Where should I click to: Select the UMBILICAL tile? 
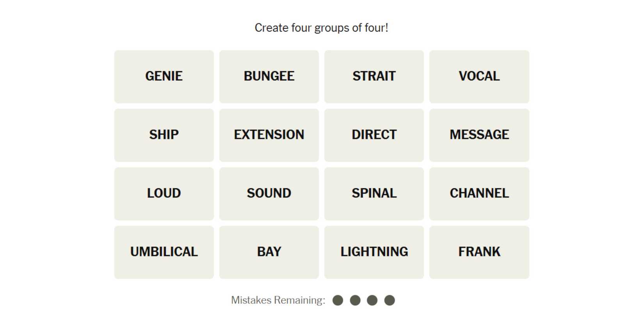tap(164, 252)
